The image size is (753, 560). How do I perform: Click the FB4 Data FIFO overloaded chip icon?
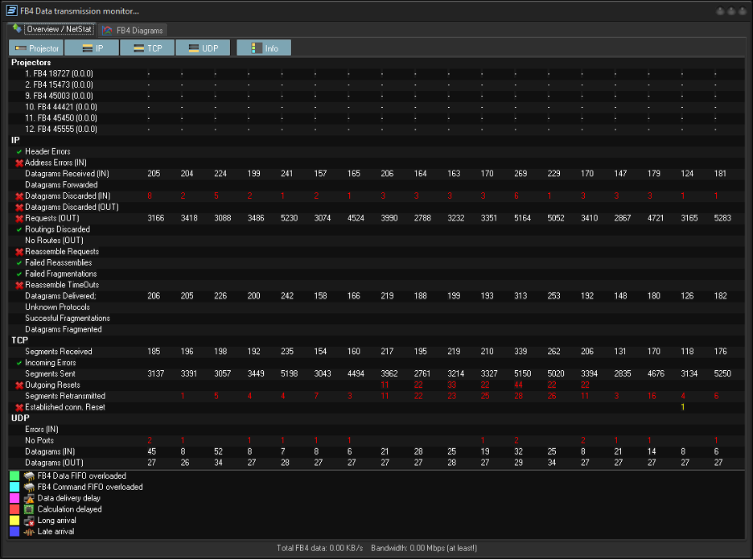[x=29, y=476]
